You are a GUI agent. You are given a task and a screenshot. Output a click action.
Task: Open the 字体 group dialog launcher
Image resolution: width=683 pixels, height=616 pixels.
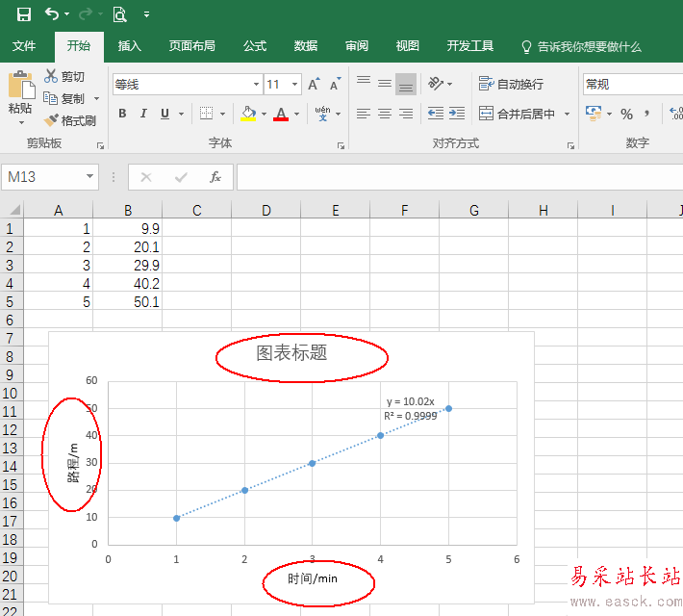pyautogui.click(x=341, y=146)
